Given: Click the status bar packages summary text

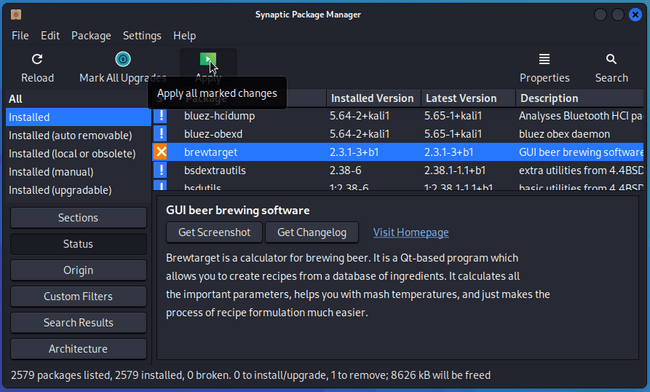Looking at the screenshot, I should tap(250, 375).
